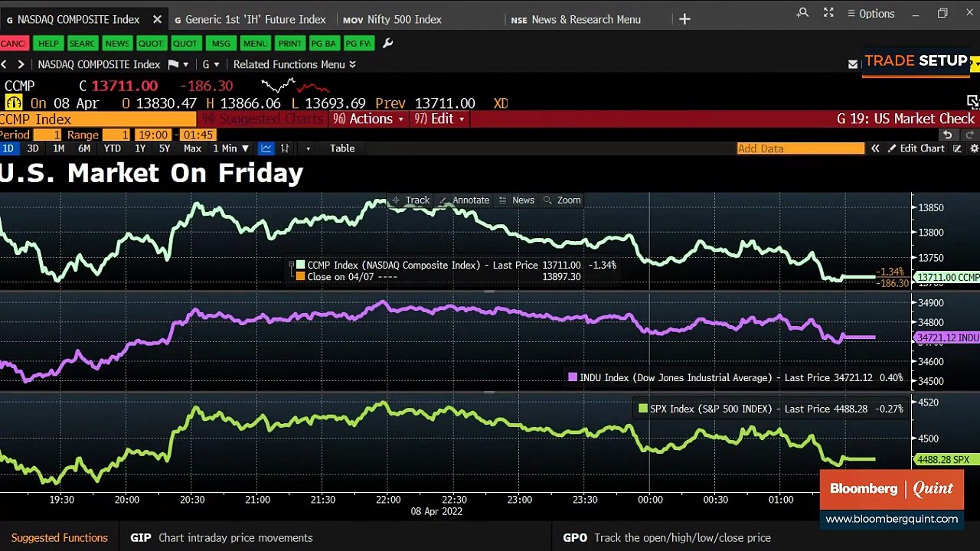Viewport: 980px width, 551px height.
Task: Click the forward navigation arrow
Action: [x=21, y=64]
